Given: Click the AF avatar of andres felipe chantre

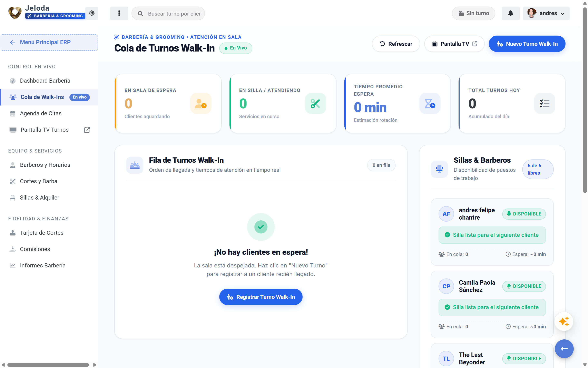Looking at the screenshot, I should tap(446, 214).
